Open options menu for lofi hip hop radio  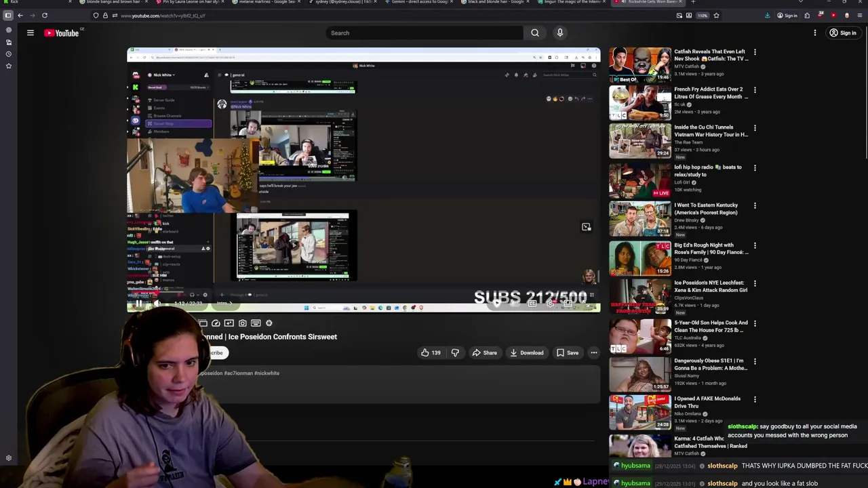click(x=755, y=167)
